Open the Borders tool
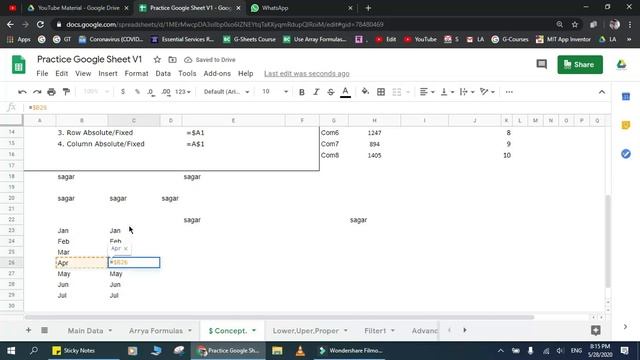640x360 pixels. [x=381, y=92]
